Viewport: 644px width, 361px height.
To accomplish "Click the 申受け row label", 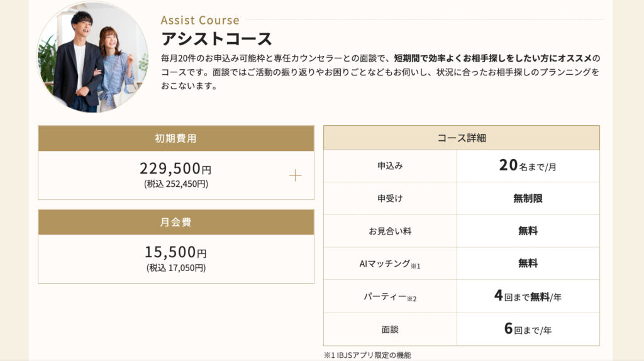I will [390, 199].
